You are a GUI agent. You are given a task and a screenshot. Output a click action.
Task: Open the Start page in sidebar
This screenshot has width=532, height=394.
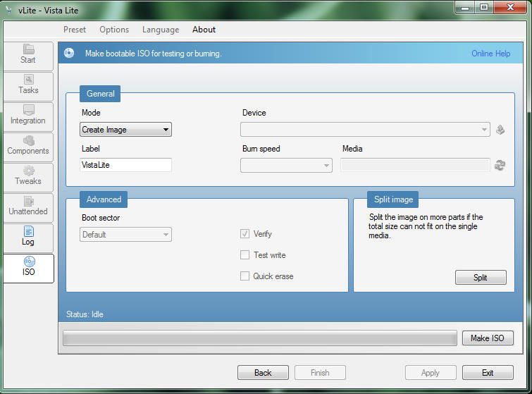point(28,55)
